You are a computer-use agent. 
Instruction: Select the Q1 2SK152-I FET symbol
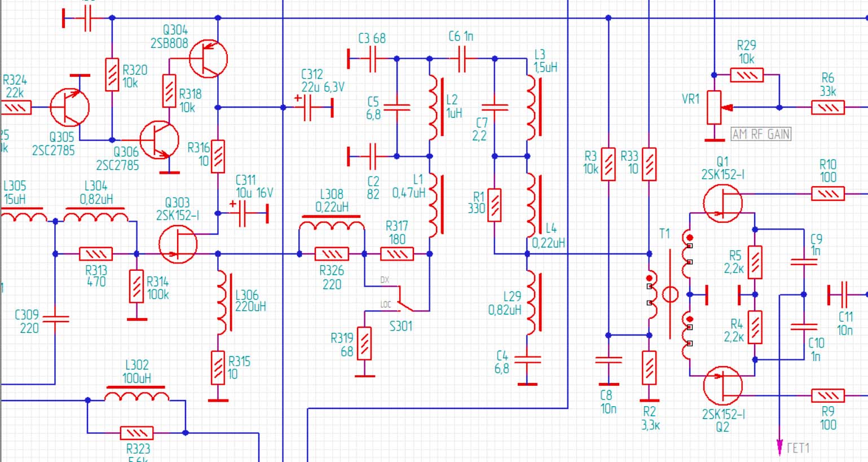pos(722,203)
